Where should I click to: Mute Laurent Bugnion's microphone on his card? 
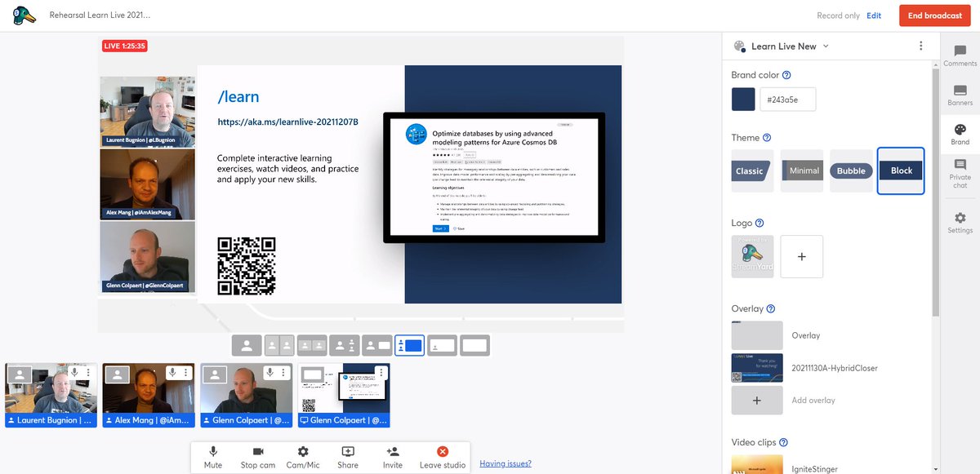pyautogui.click(x=74, y=372)
